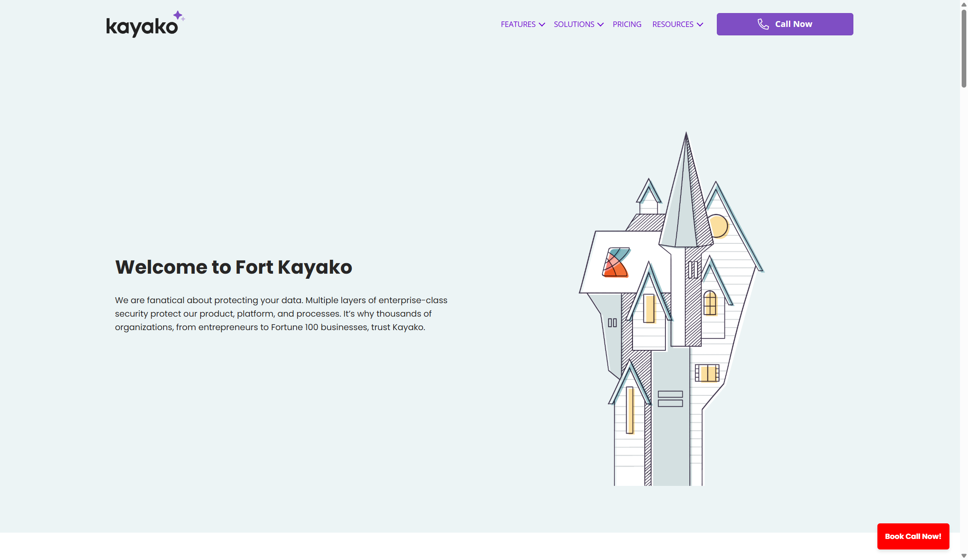
Task: Click the red Book Call Now! button
Action: [x=913, y=536]
